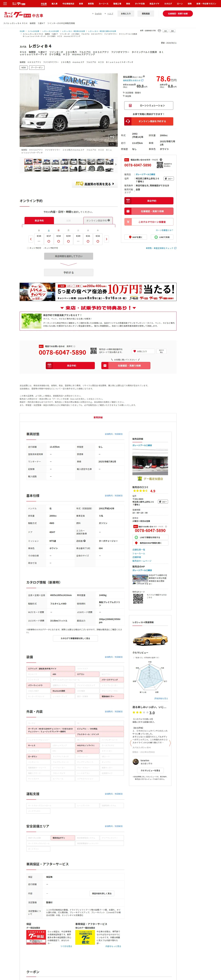This screenshot has width=221, height=980.
Task: Click the travel campaign banner
Action: 98,292
